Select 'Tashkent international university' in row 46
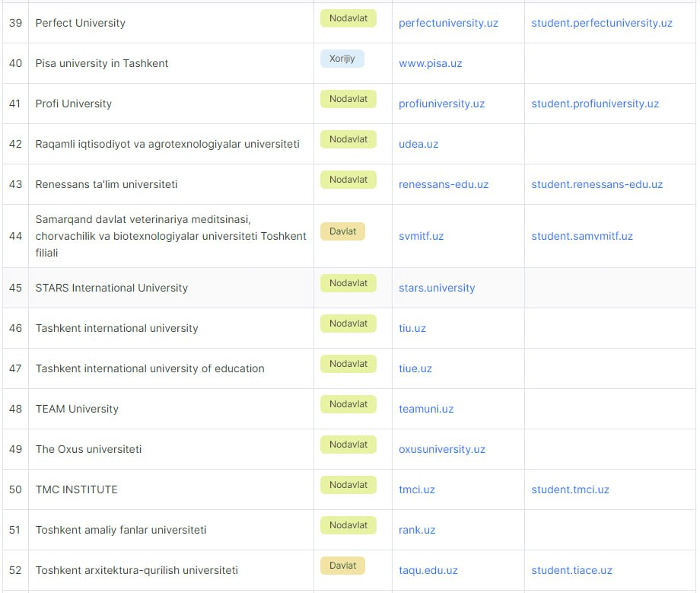The height and width of the screenshot is (593, 700). point(116,328)
